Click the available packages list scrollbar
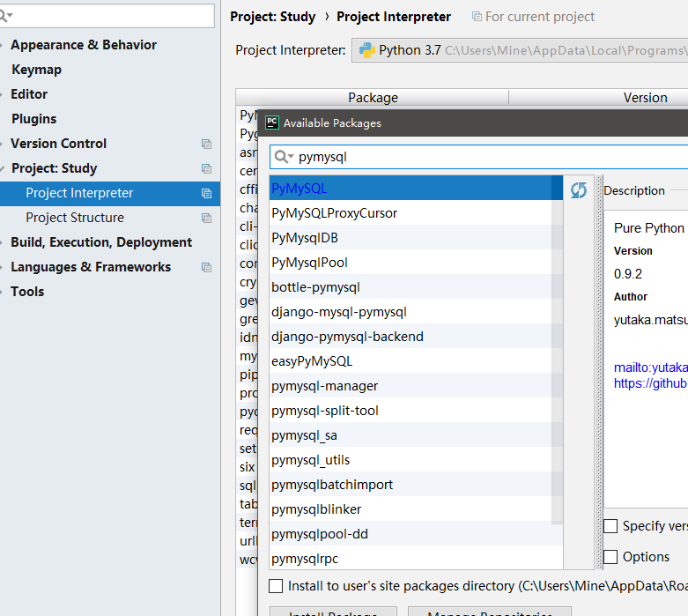Image resolution: width=688 pixels, height=616 pixels. point(557,350)
